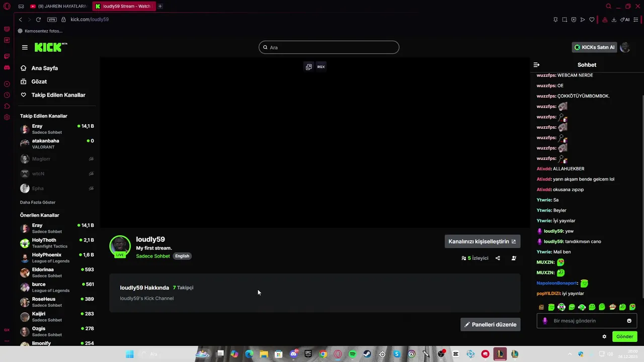This screenshot has width=644, height=362.
Task: Open the Kick hamburger menu
Action: coord(25,47)
